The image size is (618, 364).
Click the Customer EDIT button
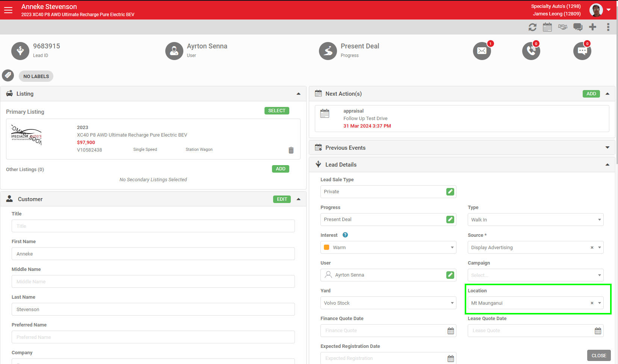(x=282, y=199)
